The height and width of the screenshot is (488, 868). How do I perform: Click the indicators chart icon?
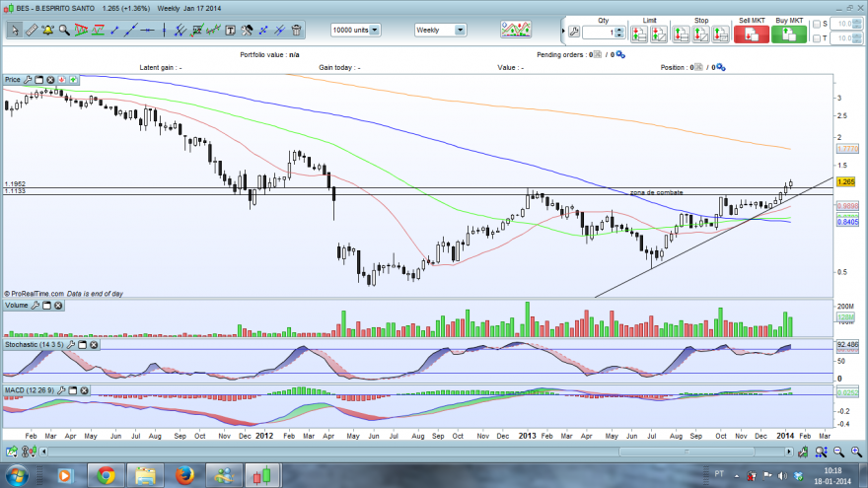(516, 30)
